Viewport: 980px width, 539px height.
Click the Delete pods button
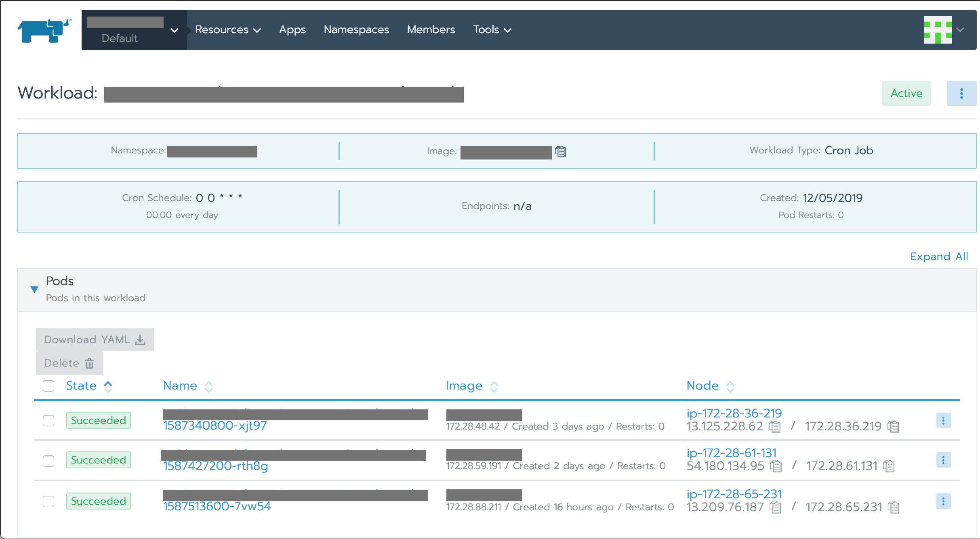point(70,363)
